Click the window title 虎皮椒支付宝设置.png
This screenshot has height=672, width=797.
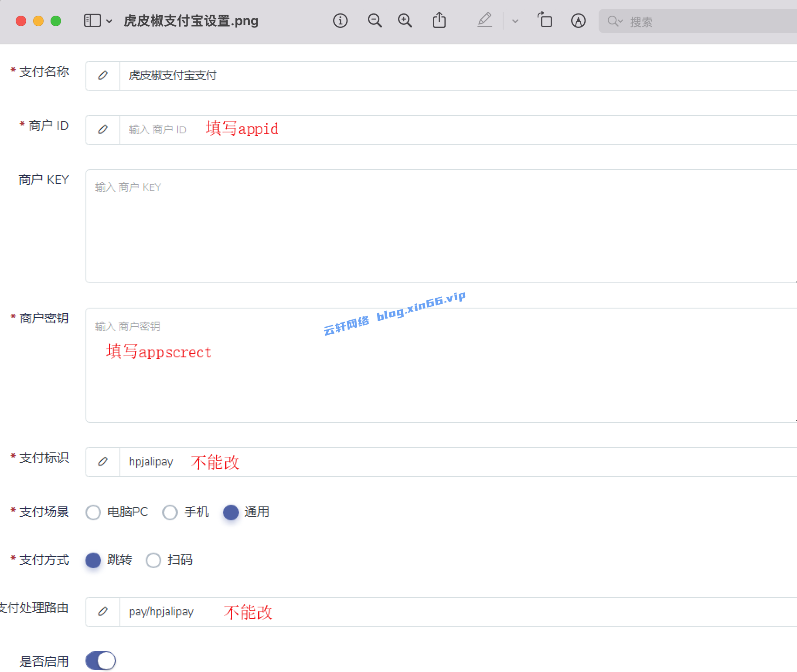[191, 21]
